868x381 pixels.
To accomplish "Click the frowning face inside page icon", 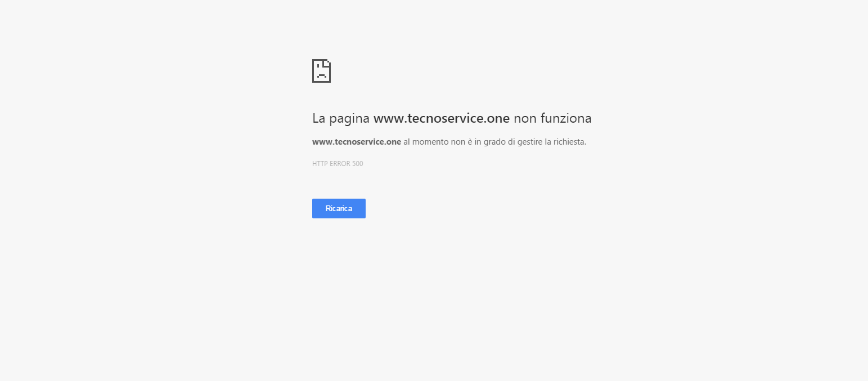I will pos(321,75).
